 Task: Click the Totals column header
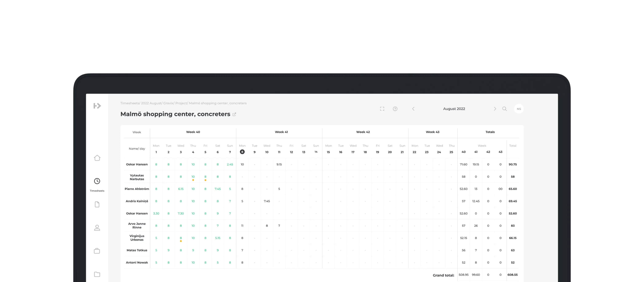490,132
